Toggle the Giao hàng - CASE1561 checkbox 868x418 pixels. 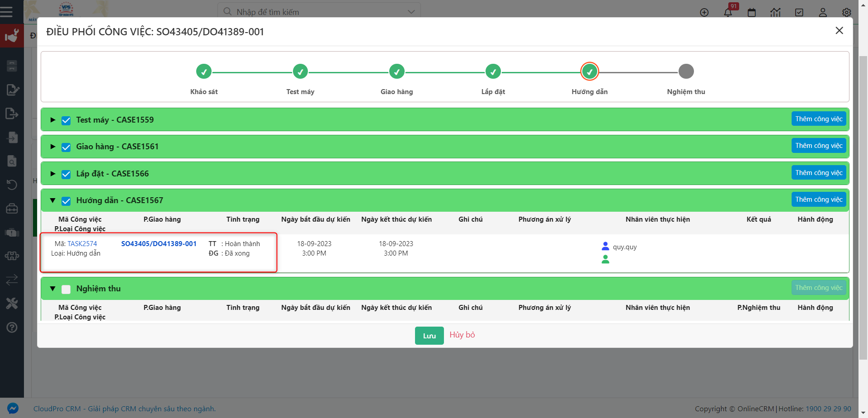pos(66,147)
